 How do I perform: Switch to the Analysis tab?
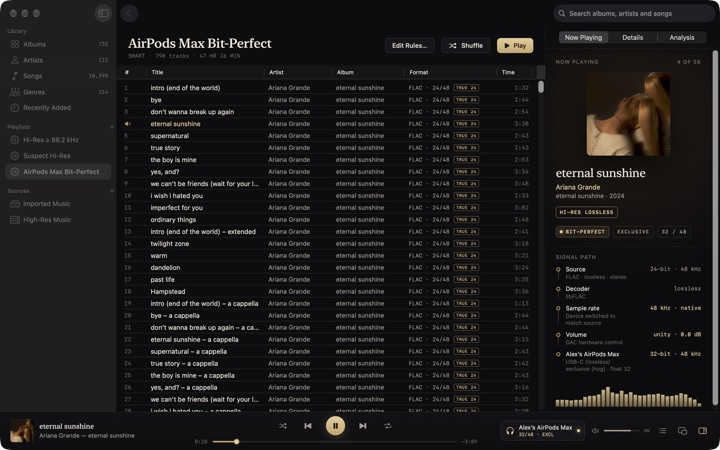coord(681,37)
